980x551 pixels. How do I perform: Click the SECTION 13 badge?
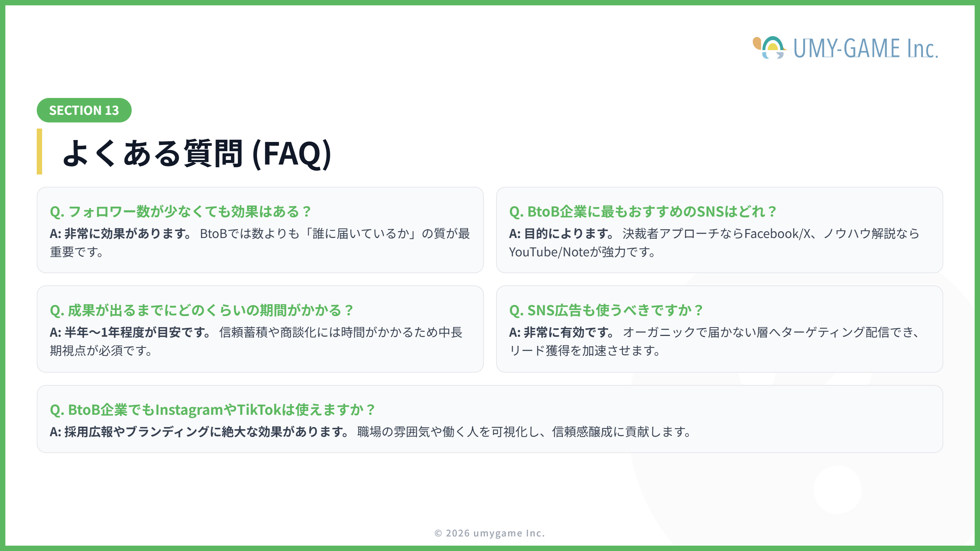[84, 110]
